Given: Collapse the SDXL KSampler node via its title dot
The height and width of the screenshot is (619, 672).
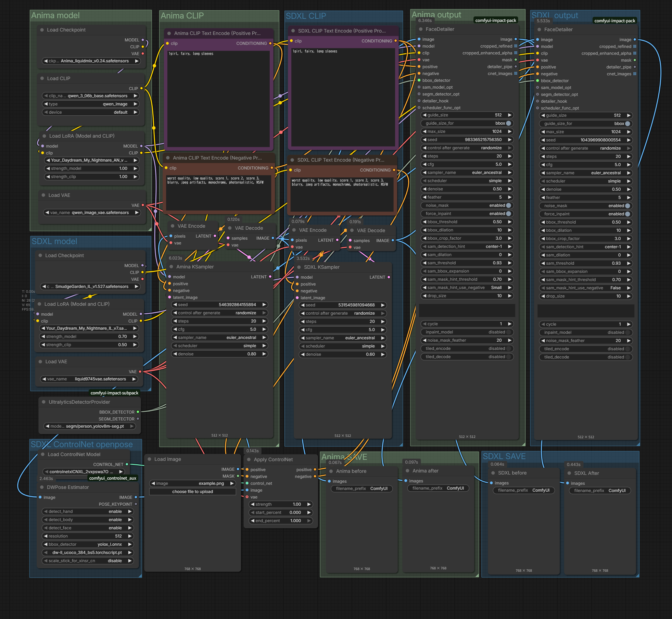Looking at the screenshot, I should (299, 267).
